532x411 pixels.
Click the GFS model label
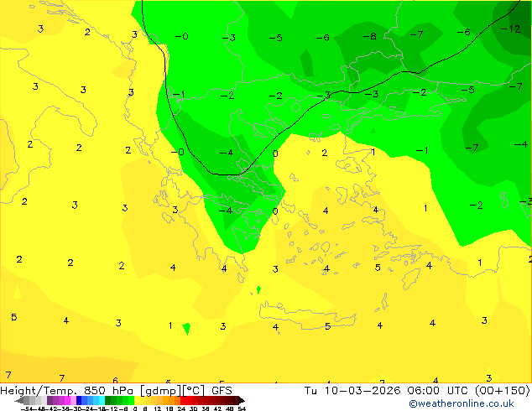(222, 390)
